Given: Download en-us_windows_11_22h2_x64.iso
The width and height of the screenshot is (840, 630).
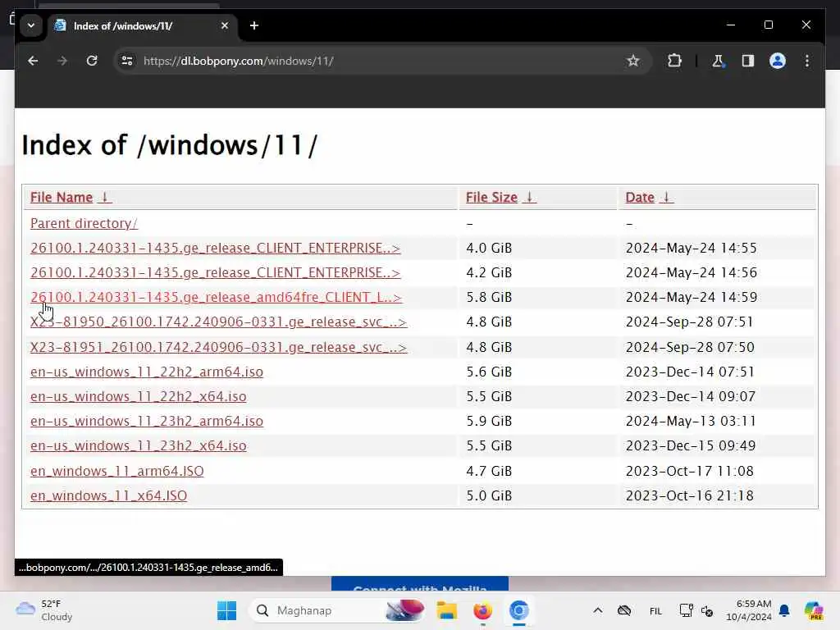Looking at the screenshot, I should [x=138, y=396].
